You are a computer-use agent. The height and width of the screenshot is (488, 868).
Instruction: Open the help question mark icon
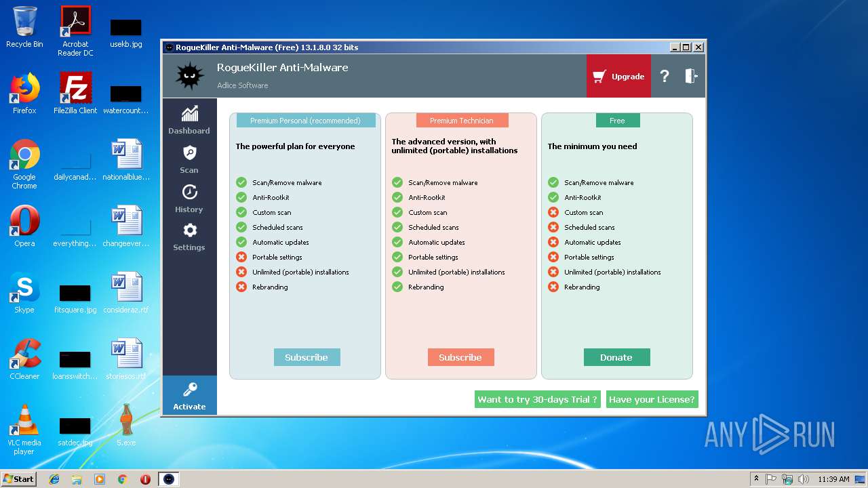point(665,77)
